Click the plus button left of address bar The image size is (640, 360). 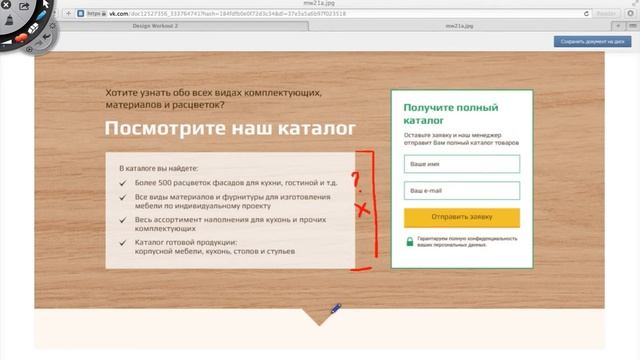coord(69,13)
